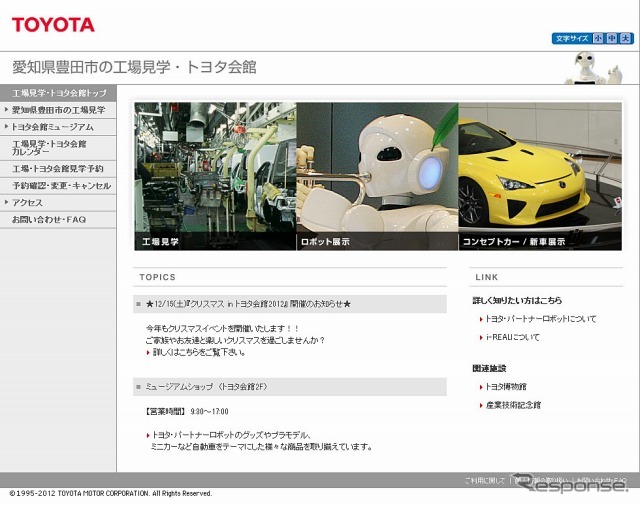Open 工場見学・トヨタ会館カレンダー
The image size is (640, 505).
pos(58,148)
